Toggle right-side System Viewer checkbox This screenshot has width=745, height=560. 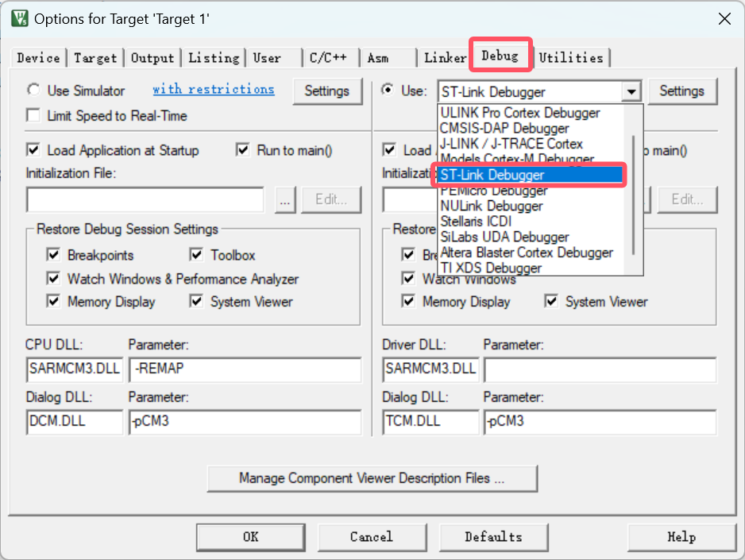coord(551,301)
